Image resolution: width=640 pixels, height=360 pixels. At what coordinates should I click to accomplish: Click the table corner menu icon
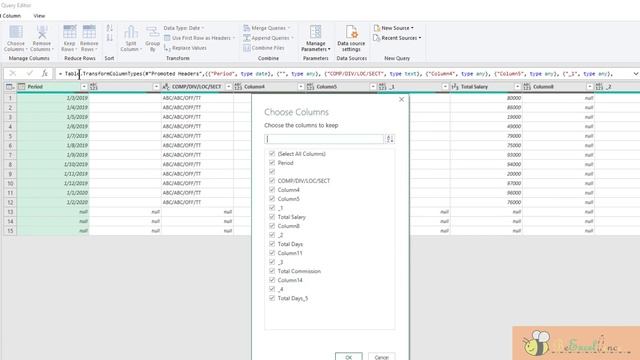[x=10, y=87]
